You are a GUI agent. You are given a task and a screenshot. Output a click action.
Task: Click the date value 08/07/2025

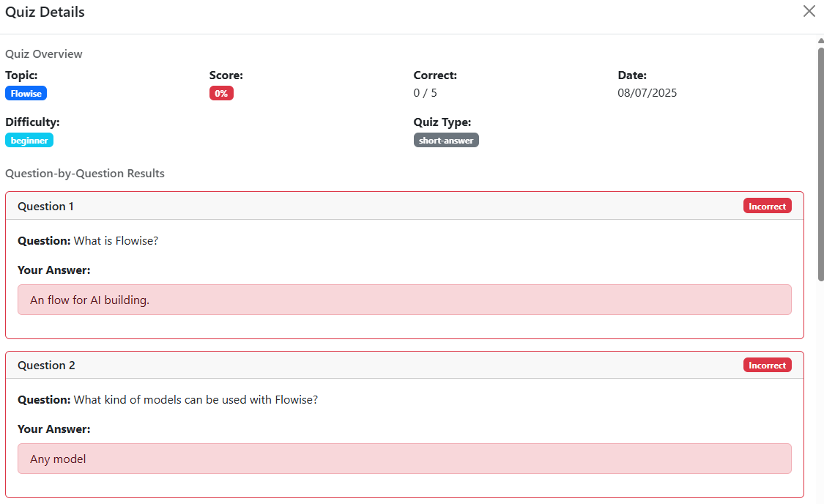click(x=647, y=93)
